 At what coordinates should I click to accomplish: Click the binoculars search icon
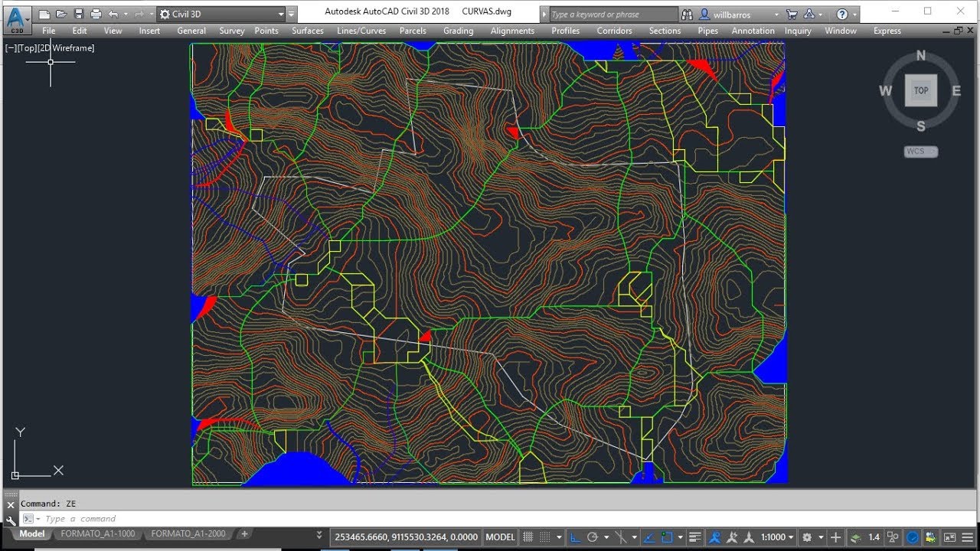point(687,14)
